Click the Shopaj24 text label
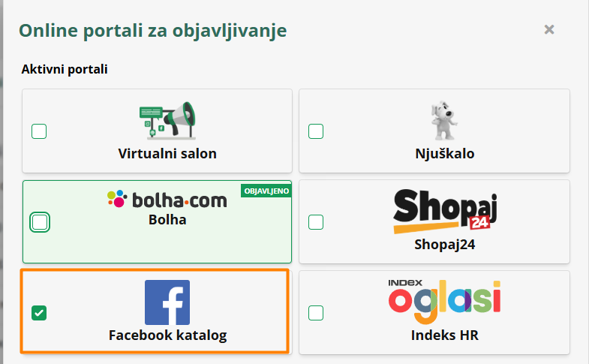589x364 pixels. (445, 244)
